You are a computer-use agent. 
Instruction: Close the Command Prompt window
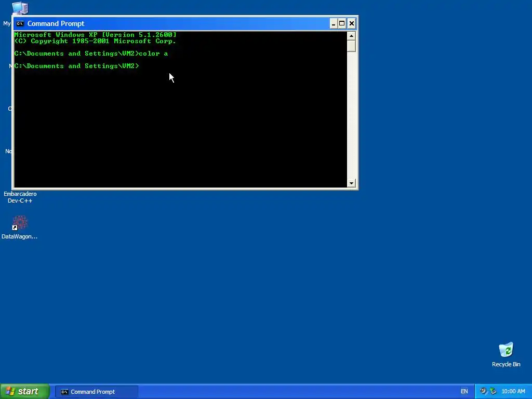pyautogui.click(x=352, y=23)
